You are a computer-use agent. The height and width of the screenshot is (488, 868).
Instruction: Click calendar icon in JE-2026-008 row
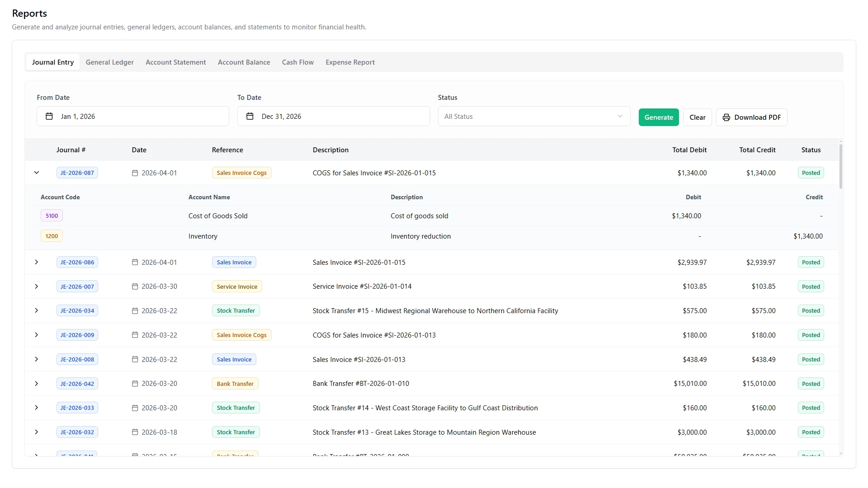click(135, 359)
